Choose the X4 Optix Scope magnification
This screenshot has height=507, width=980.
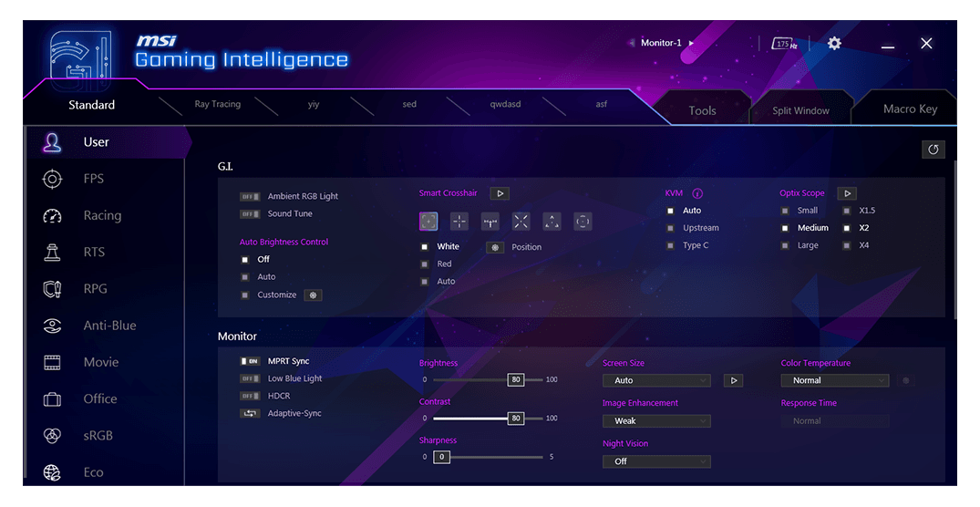(847, 245)
